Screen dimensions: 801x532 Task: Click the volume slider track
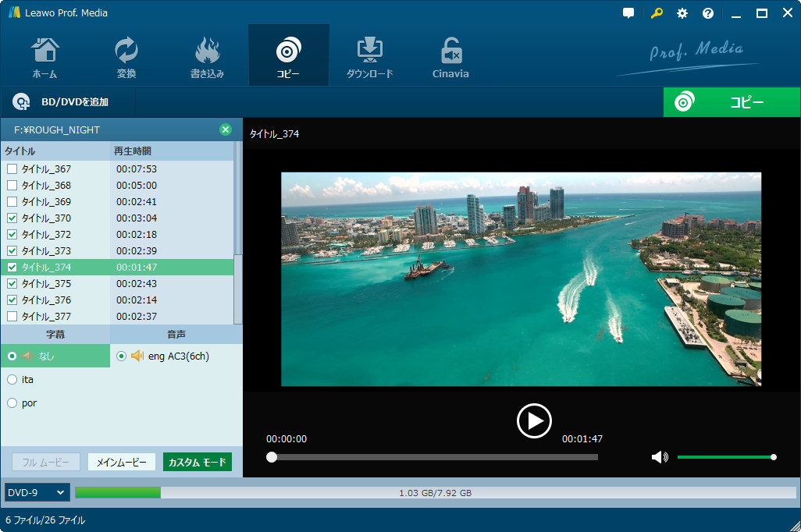[x=724, y=457]
